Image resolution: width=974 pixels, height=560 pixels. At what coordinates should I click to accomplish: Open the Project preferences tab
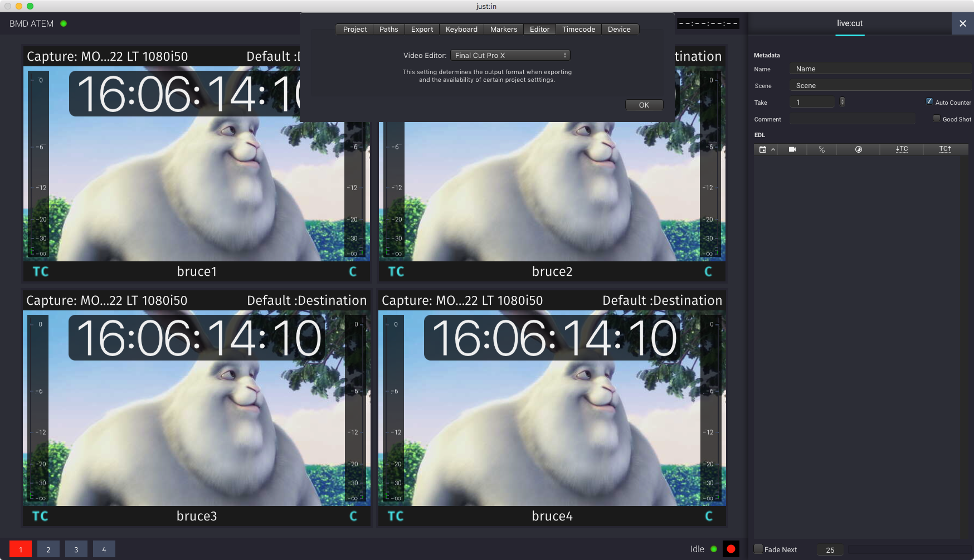click(355, 29)
